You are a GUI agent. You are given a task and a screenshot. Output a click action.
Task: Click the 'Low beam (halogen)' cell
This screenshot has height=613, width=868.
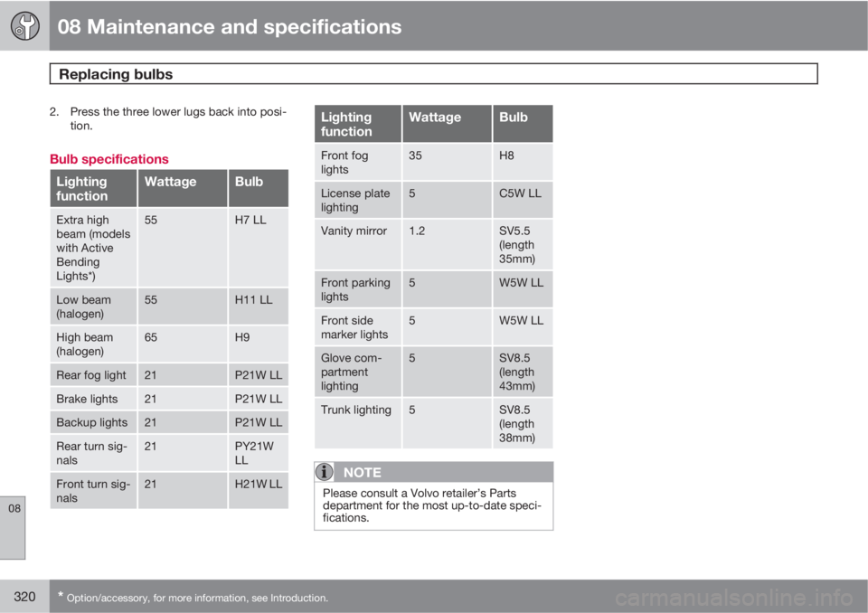93,306
